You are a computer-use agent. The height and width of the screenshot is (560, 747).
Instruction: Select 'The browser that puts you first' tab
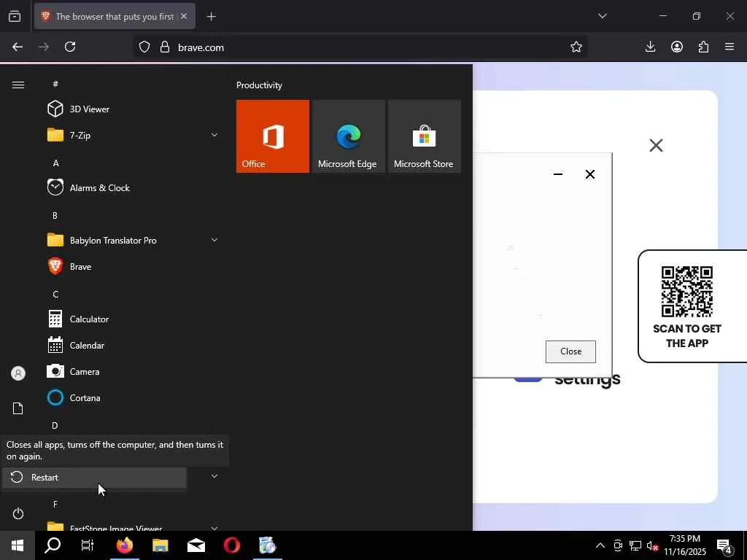pyautogui.click(x=115, y=17)
